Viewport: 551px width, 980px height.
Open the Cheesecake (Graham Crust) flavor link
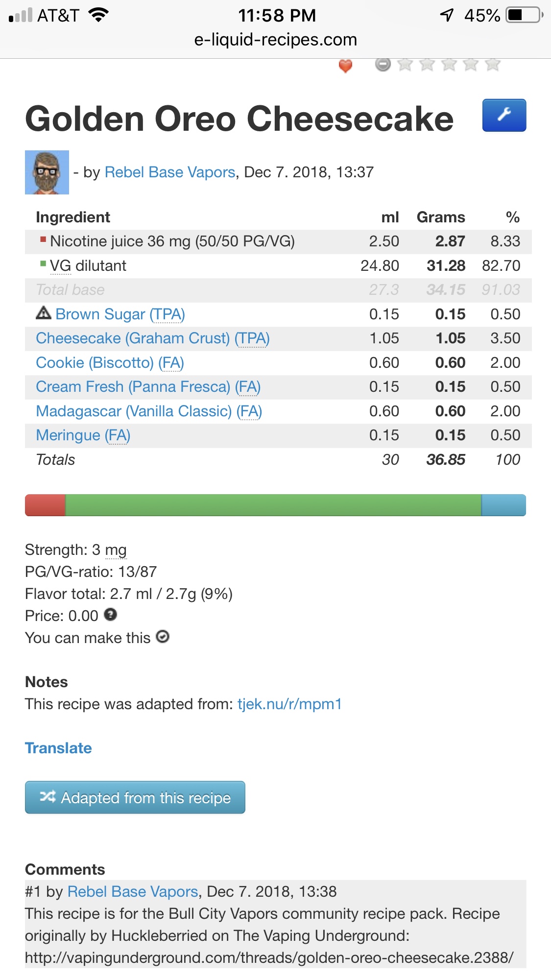152,338
